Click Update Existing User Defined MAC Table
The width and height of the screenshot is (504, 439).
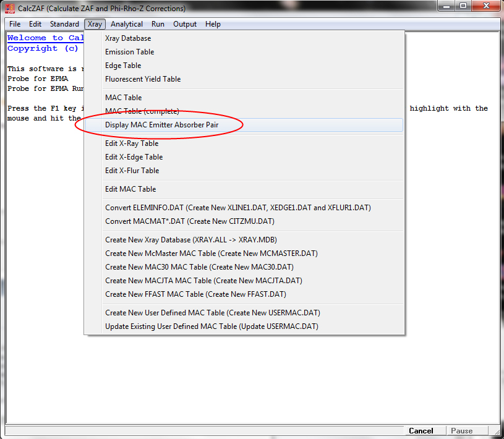click(211, 326)
